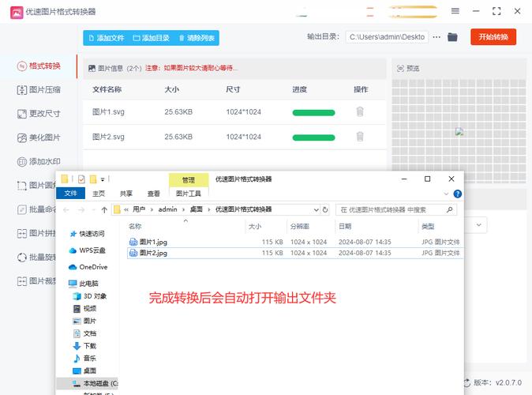Click the 优速图片格式转换器 app logo

pyautogui.click(x=17, y=12)
